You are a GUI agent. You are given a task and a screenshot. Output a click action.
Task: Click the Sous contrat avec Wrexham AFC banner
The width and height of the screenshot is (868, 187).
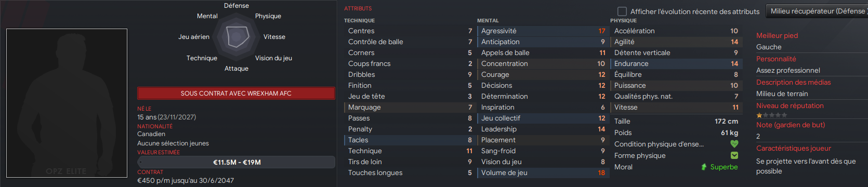(236, 94)
